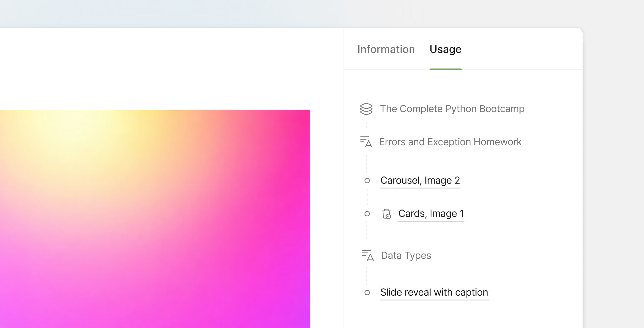Click the dashed connector below The Complete Python Bootcamp
The height and width of the screenshot is (328, 644).
(367, 125)
